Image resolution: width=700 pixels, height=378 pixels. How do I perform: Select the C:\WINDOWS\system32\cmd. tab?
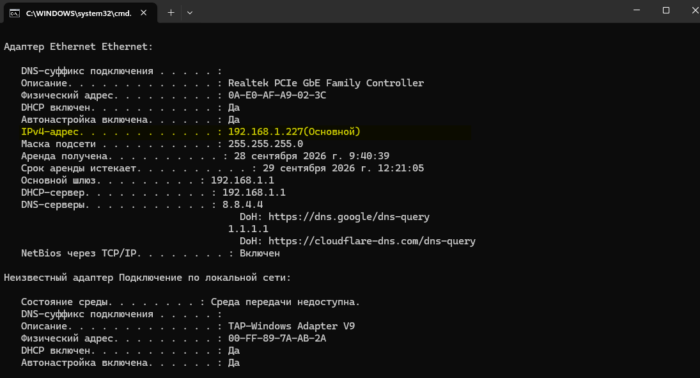(80, 13)
